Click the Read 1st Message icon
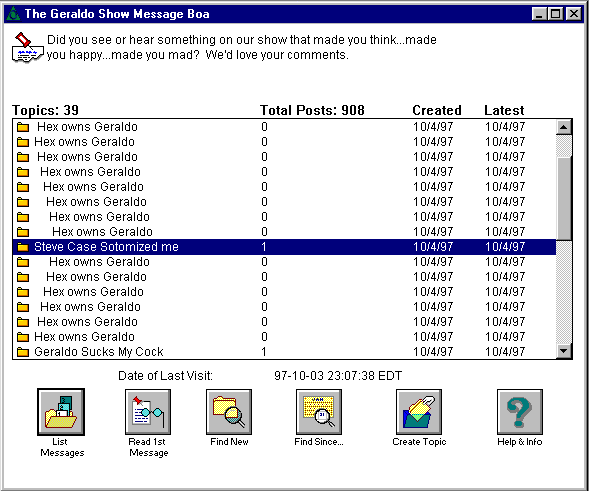 148,412
